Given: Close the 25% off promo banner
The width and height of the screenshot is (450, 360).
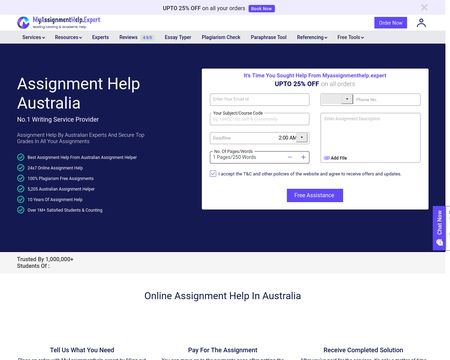Looking at the screenshot, I should click(x=424, y=7).
